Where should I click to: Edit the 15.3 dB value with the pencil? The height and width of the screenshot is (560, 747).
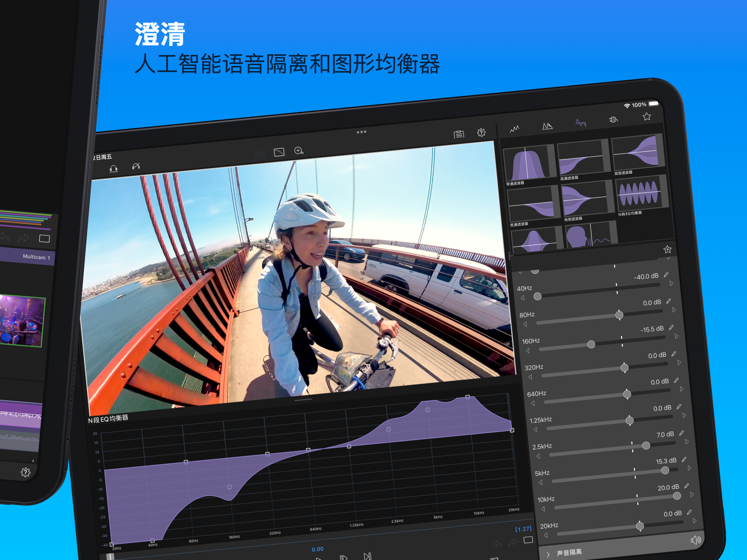pos(684,459)
